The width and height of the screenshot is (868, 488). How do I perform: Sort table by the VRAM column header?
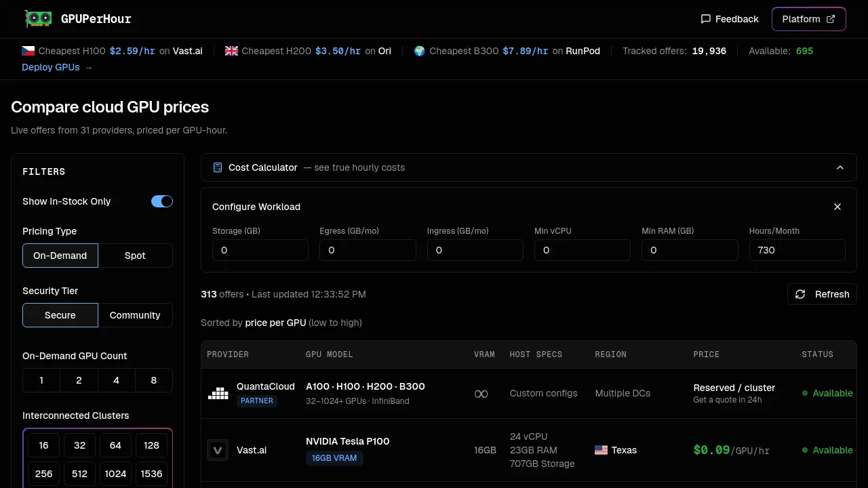pyautogui.click(x=484, y=354)
